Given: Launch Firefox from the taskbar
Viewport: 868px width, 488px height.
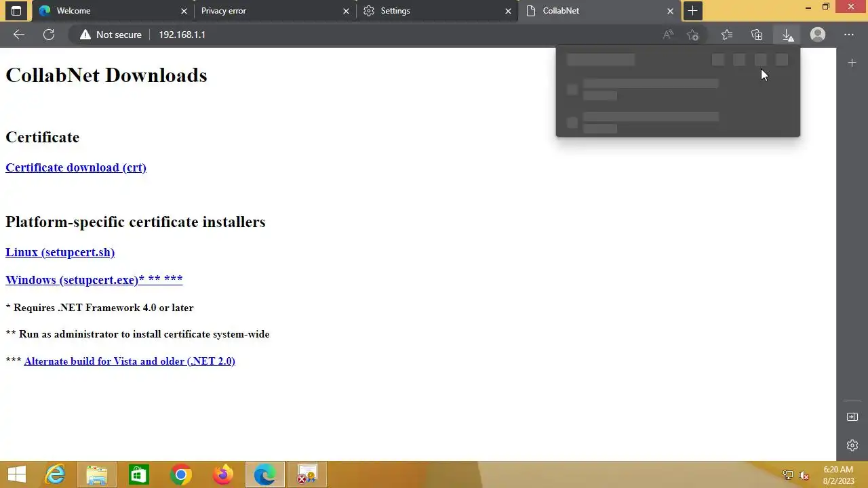Looking at the screenshot, I should click(223, 474).
